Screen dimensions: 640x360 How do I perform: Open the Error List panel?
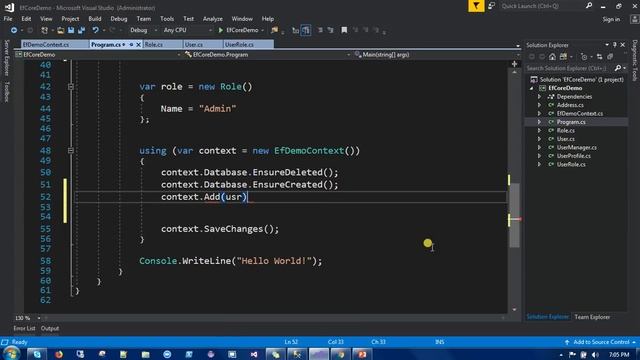click(x=24, y=329)
